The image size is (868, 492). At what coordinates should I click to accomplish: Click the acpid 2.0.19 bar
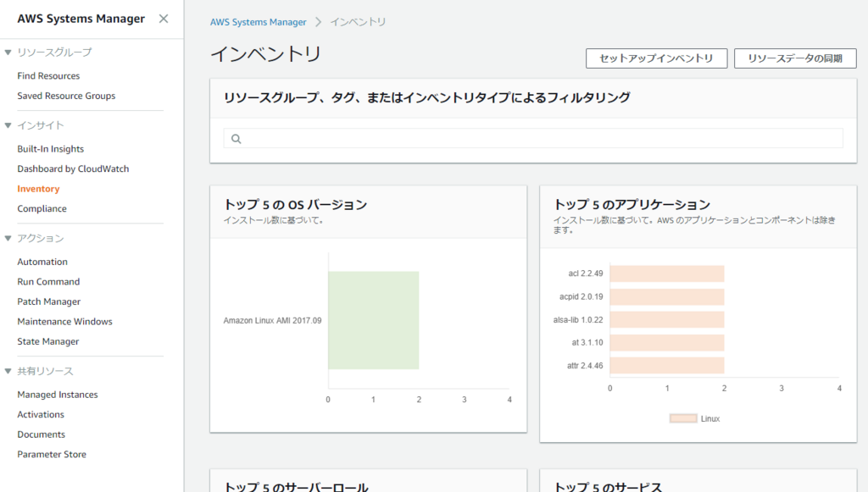(x=667, y=297)
